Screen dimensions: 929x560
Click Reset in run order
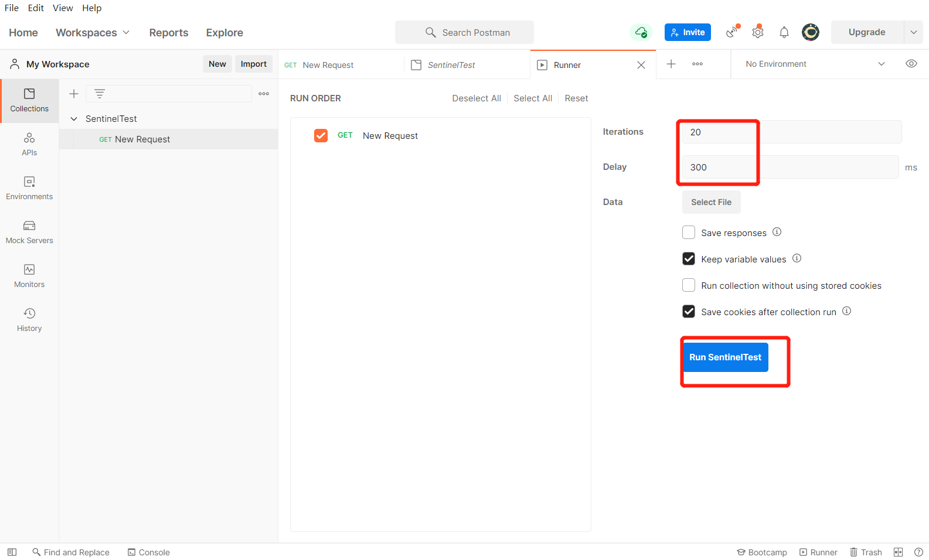(576, 98)
